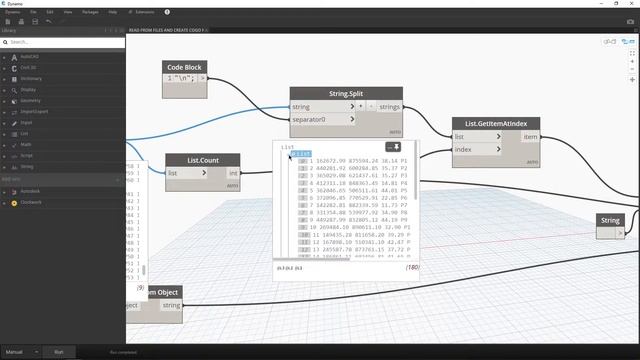640x360 pixels.
Task: Click the List.Count node title
Action: [x=203, y=160]
